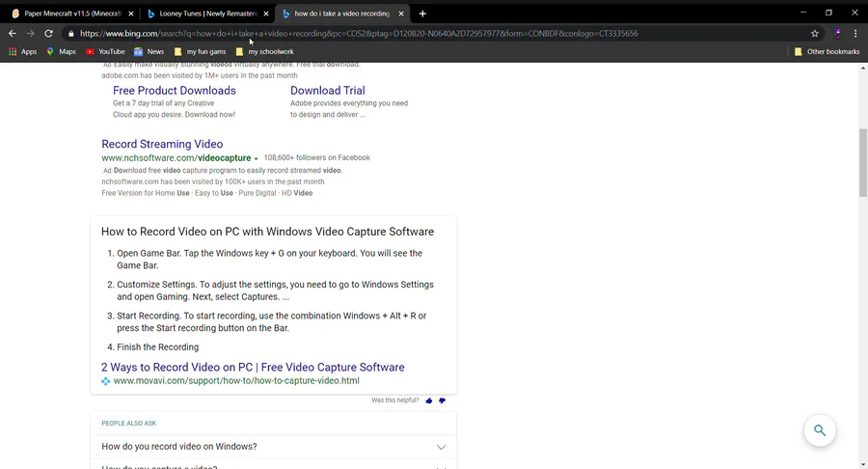This screenshot has width=868, height=469.
Task: Minimize the browser window
Action: (803, 13)
